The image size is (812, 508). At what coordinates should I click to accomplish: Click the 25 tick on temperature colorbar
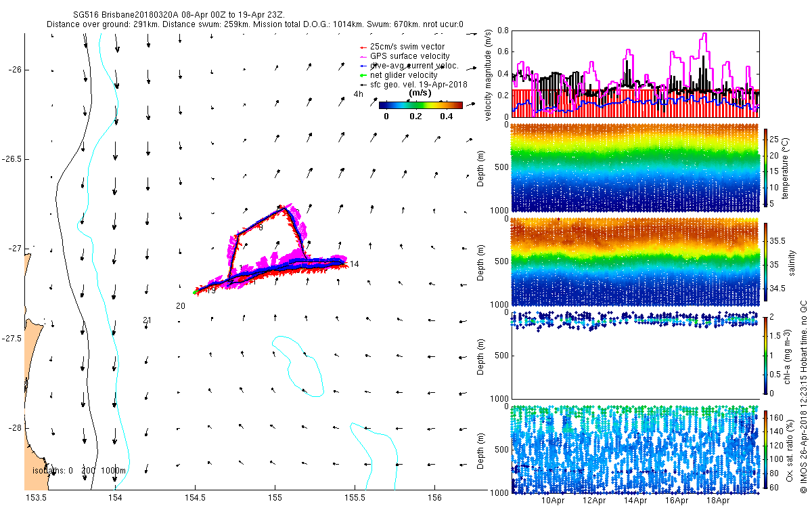pos(775,140)
